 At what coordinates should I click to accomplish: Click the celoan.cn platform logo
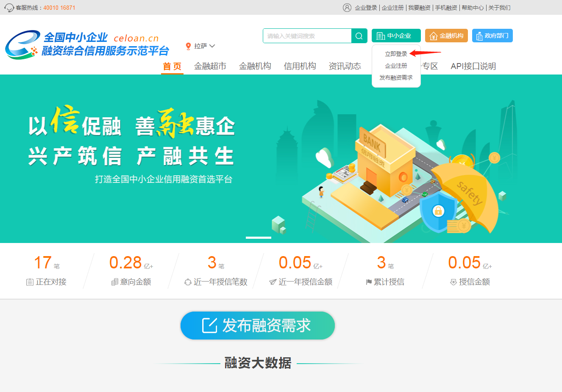[x=87, y=44]
